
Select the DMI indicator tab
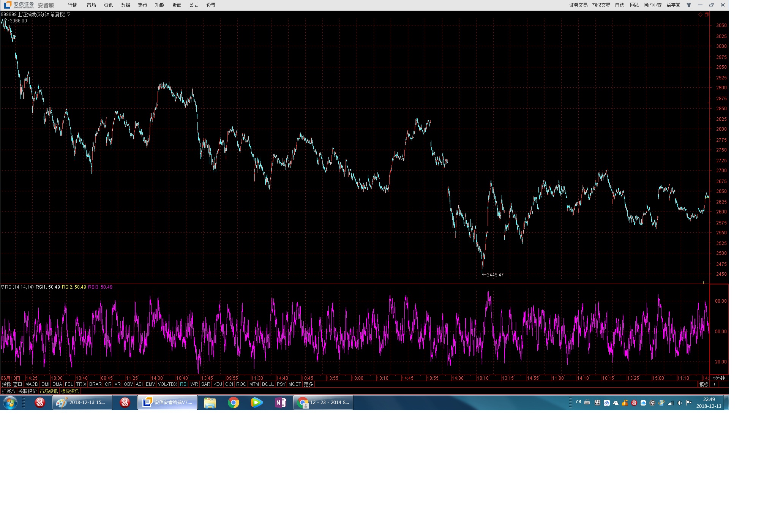(45, 384)
